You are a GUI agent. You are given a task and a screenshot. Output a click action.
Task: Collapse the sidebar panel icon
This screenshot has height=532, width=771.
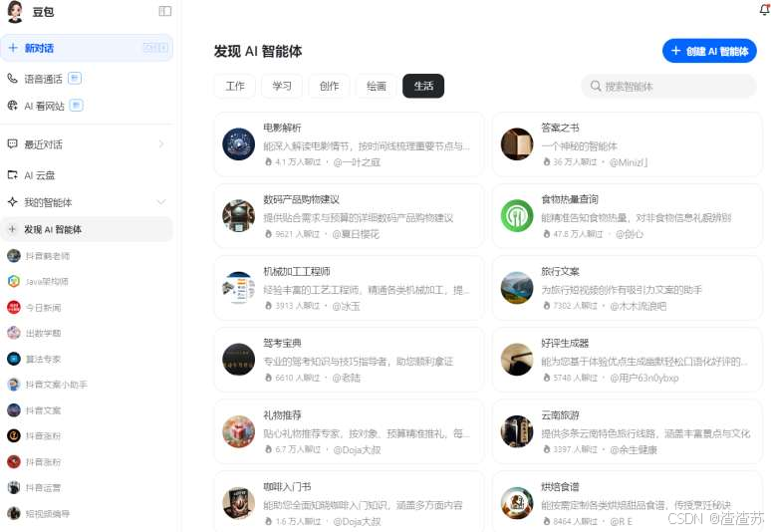(165, 11)
